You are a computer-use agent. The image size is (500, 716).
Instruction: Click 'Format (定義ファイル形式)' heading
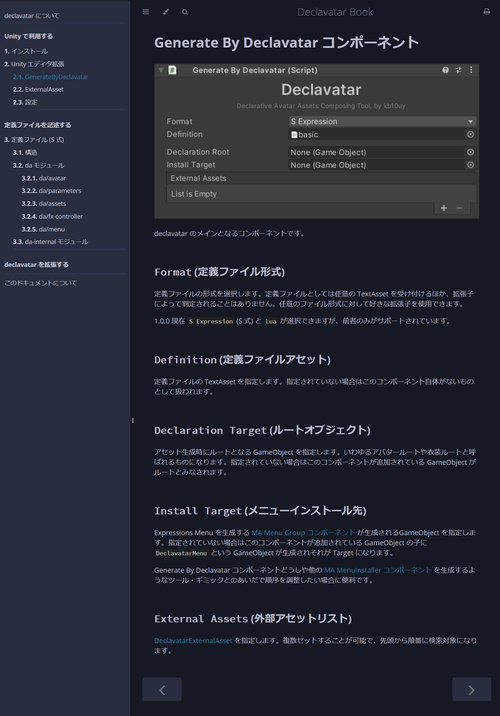click(219, 272)
